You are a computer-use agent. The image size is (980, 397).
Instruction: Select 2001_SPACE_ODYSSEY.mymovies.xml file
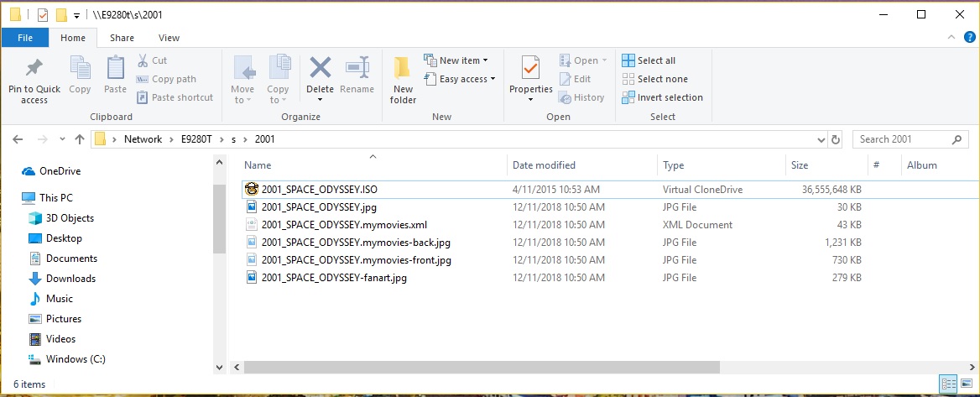click(336, 224)
